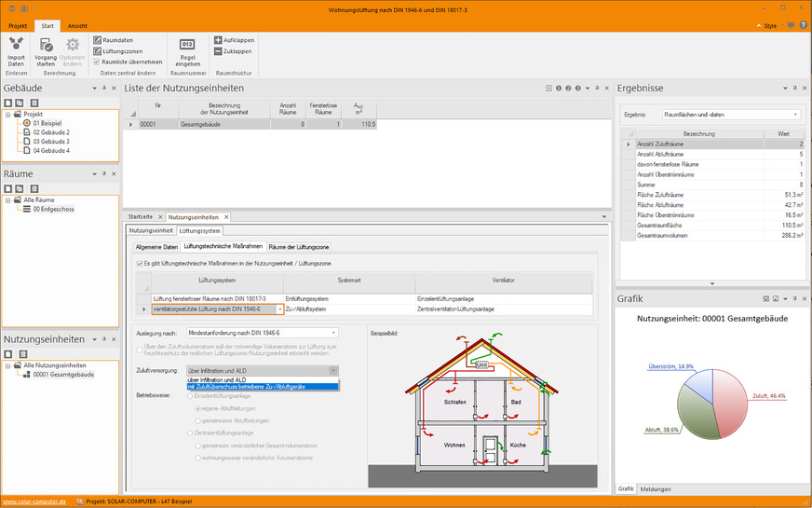Image resolution: width=812 pixels, height=508 pixels.
Task: Select '02 Gebäude 2' in building tree
Action: pos(51,132)
